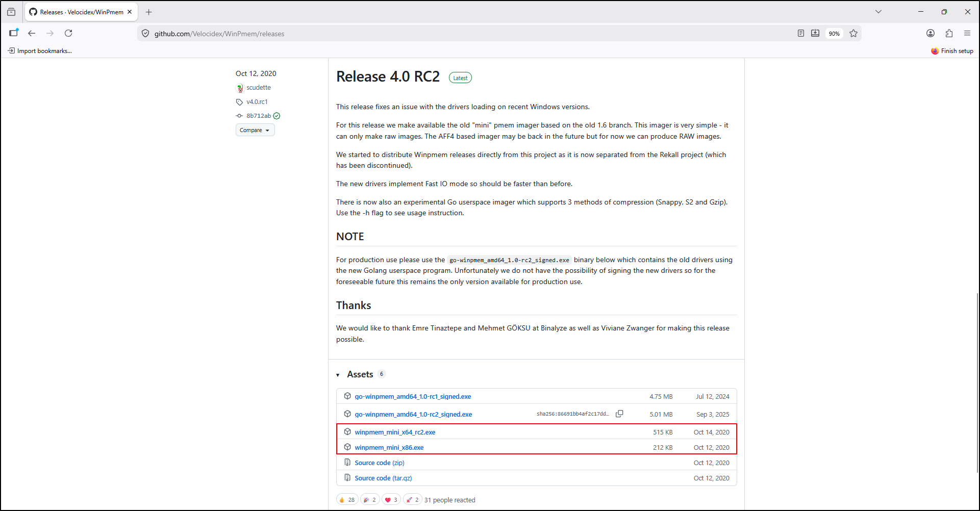Click the rocket reaction with 2
Image resolution: width=980 pixels, height=511 pixels.
tap(413, 500)
